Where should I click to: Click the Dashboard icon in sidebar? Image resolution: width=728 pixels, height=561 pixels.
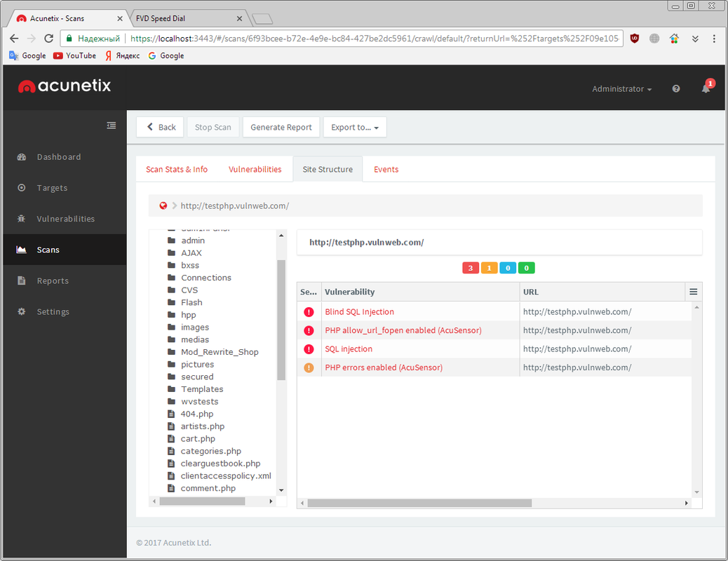(21, 157)
